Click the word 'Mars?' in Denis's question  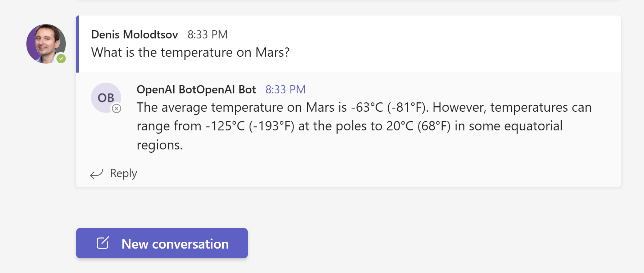click(x=272, y=52)
